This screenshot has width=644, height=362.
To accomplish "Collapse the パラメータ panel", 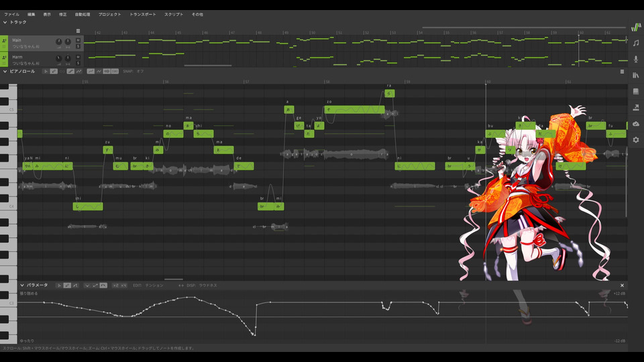I will [x=22, y=286].
